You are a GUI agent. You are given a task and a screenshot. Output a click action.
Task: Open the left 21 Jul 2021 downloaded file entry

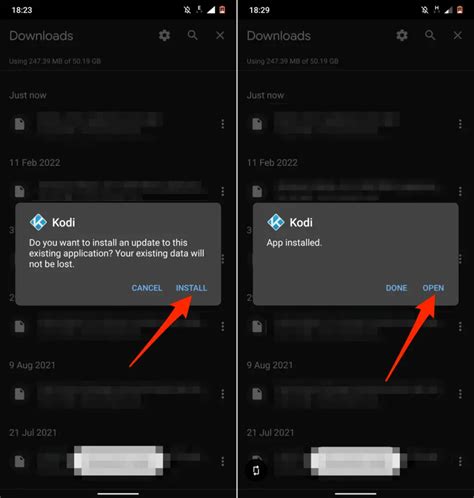[118, 461]
